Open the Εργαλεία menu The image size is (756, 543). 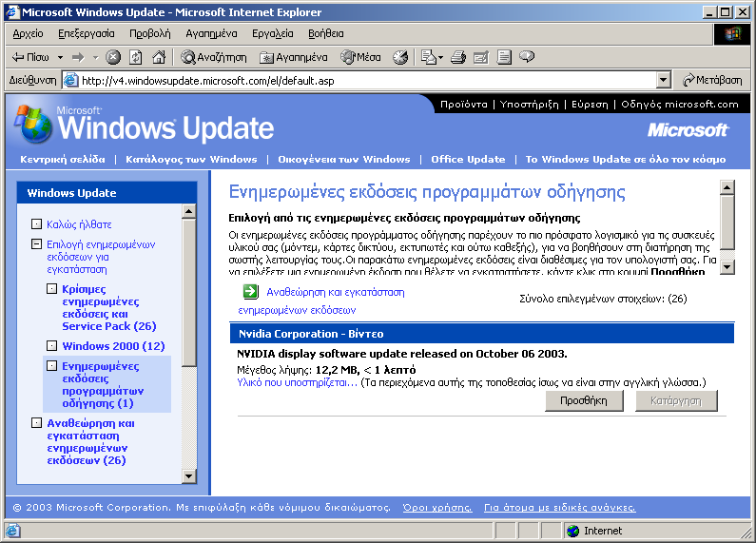(272, 33)
